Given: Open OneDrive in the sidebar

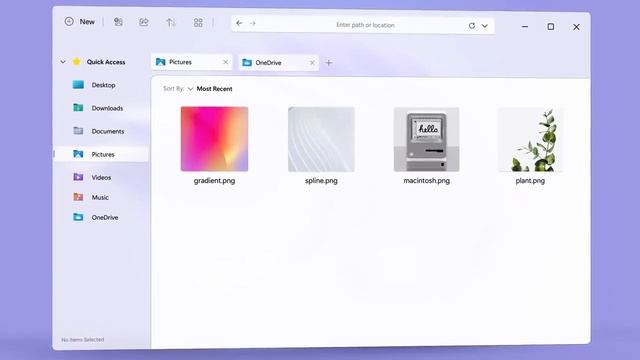Looking at the screenshot, I should coord(101,218).
